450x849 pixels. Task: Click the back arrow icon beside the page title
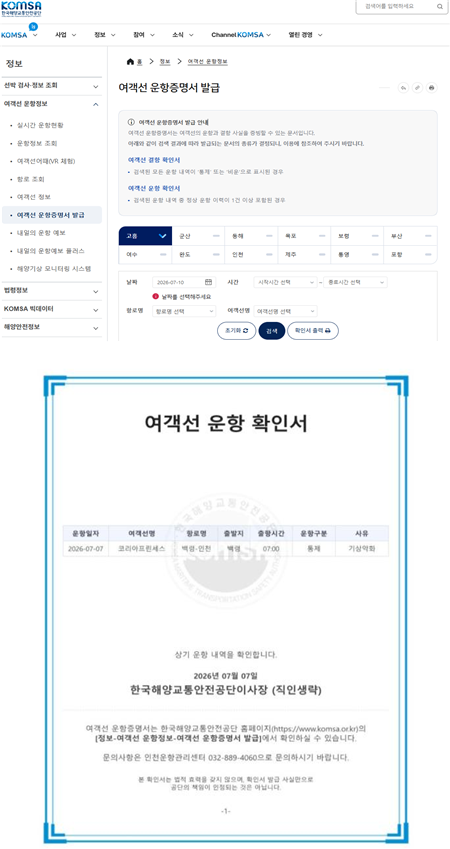pyautogui.click(x=402, y=87)
